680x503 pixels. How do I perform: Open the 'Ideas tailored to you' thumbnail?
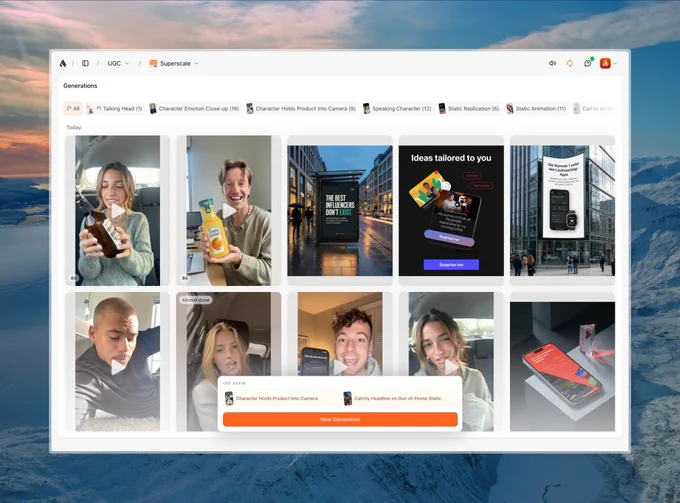coord(451,211)
